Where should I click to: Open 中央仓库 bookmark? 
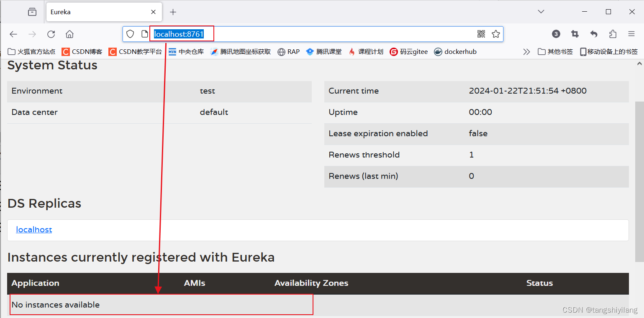point(186,52)
